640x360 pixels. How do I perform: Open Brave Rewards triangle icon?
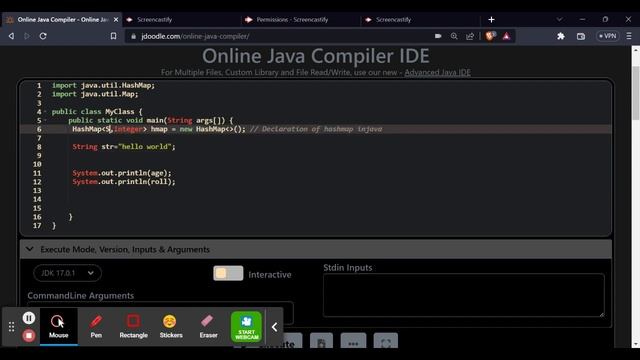[507, 36]
